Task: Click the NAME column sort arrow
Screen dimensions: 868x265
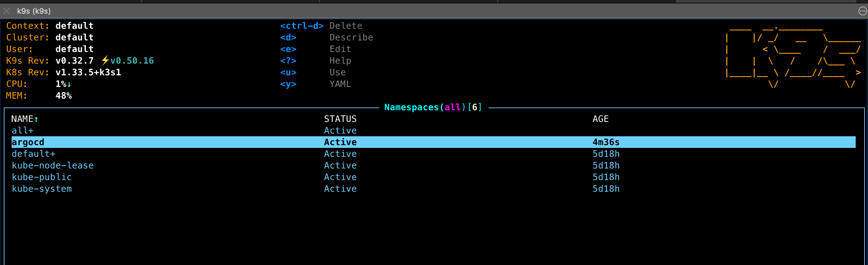Action: click(36, 119)
